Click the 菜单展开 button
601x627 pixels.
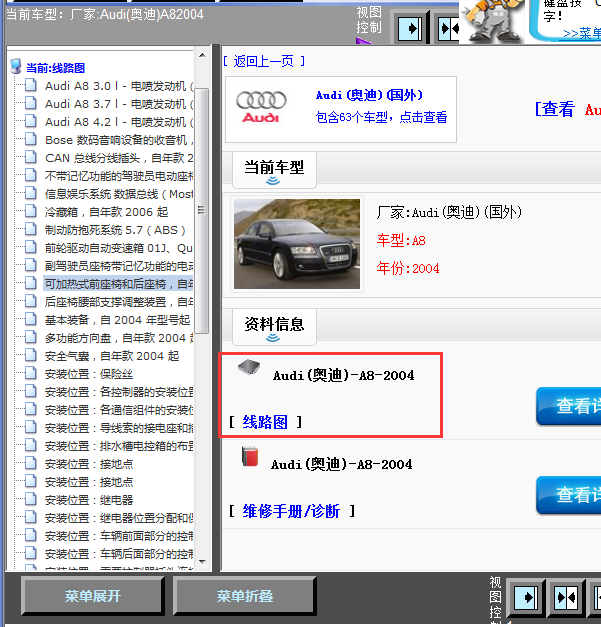click(x=93, y=596)
